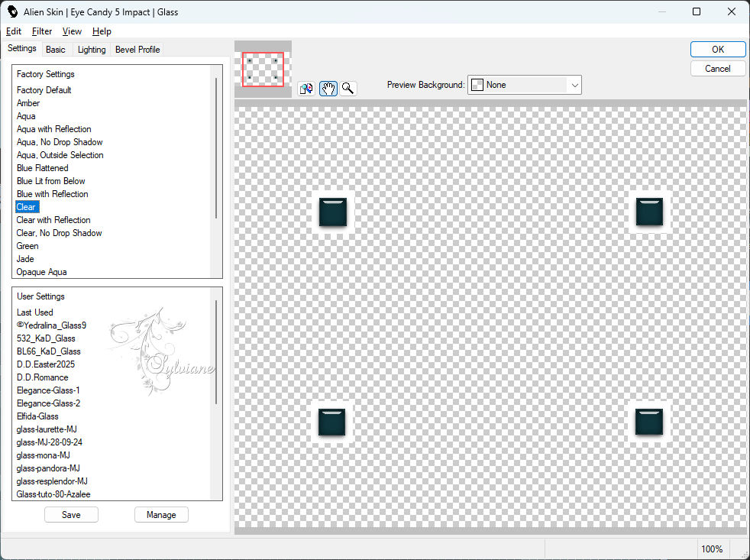Select Elfida-Glass user setting
The image size is (750, 560).
[x=37, y=416]
